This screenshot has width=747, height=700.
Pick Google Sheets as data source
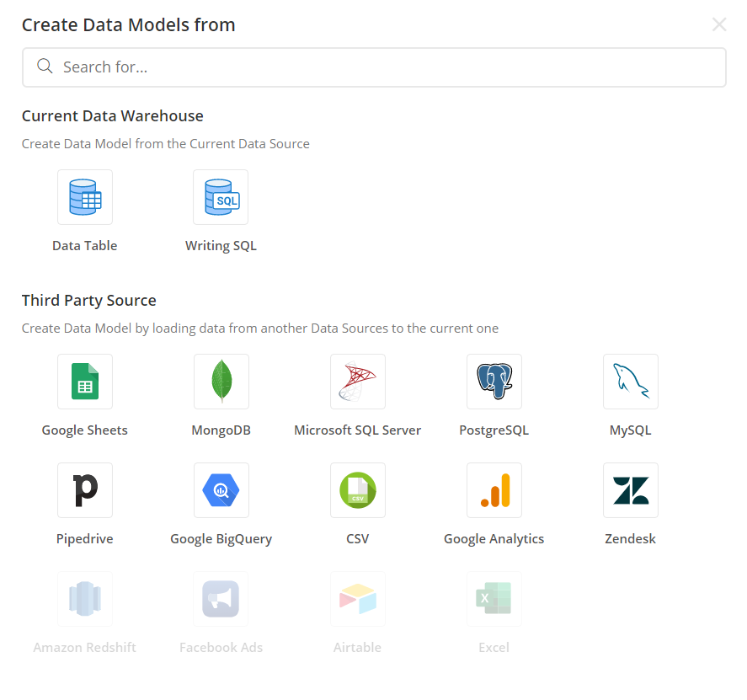(x=85, y=382)
